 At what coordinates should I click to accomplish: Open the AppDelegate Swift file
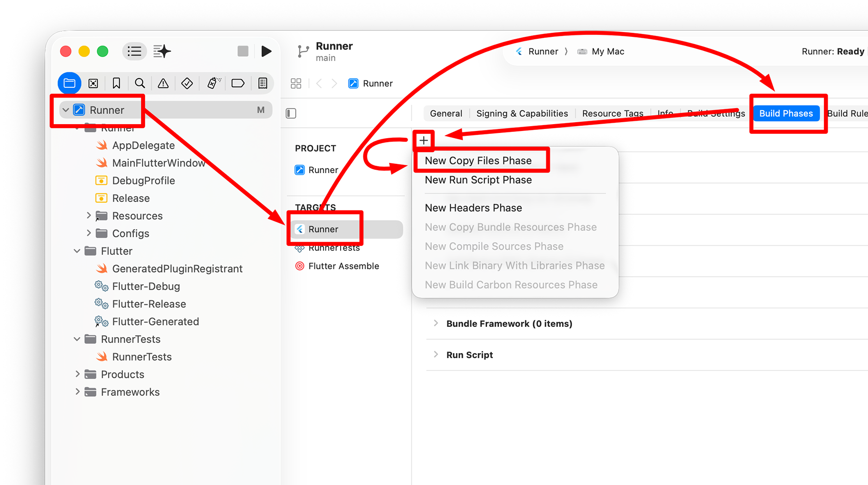[x=135, y=145]
